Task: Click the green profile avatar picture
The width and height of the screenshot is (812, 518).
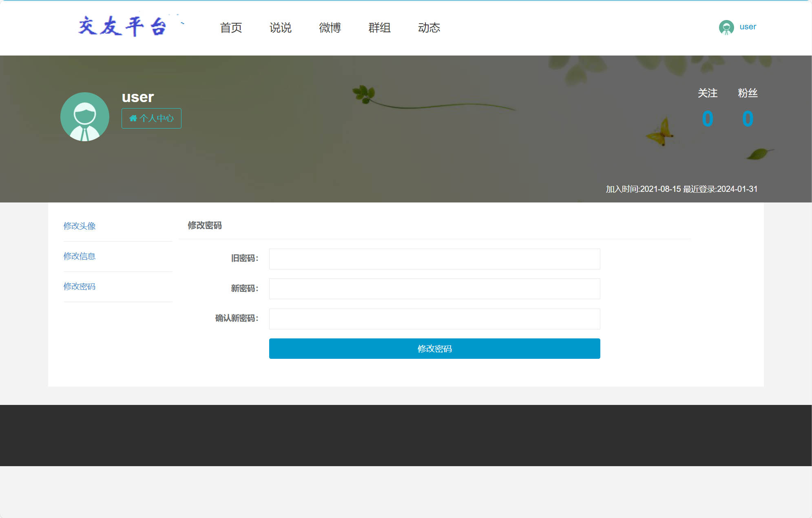Action: [x=84, y=116]
